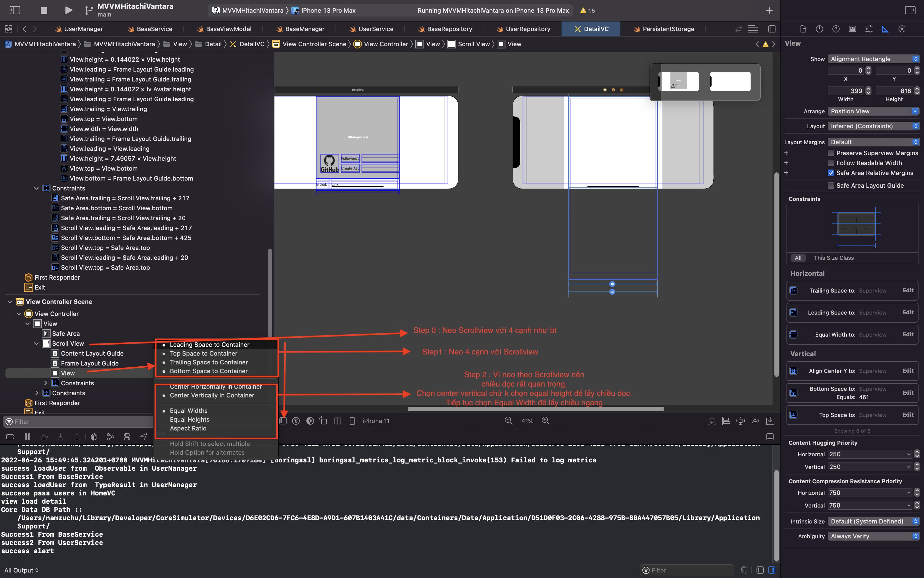The height and width of the screenshot is (578, 924).
Task: Open the File inspector
Action: coord(803,29)
